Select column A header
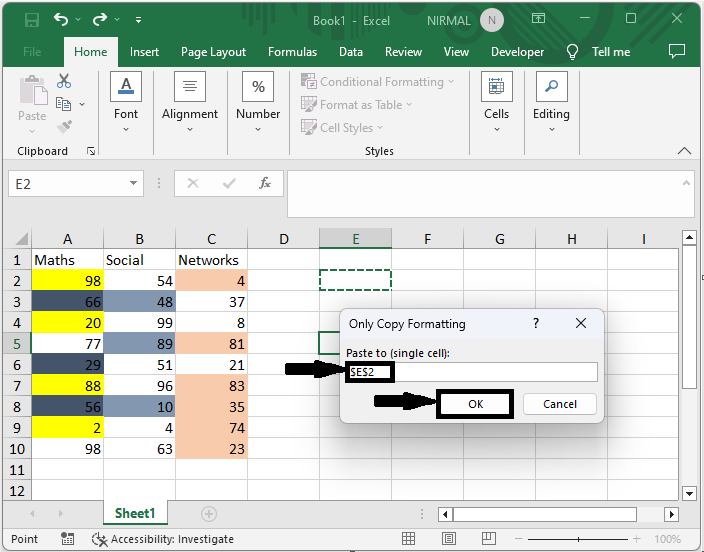This screenshot has width=704, height=552. tap(67, 238)
